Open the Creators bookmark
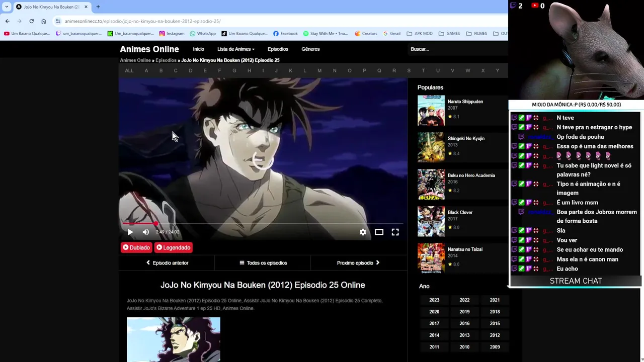This screenshot has width=644, height=362. 366,34
